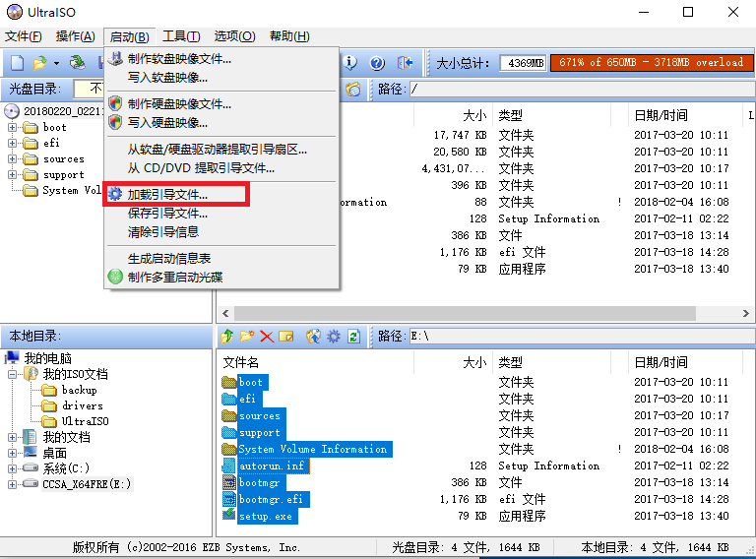The width and height of the screenshot is (756, 559).
Task: Select the drivers folder in local tree
Action: point(83,405)
